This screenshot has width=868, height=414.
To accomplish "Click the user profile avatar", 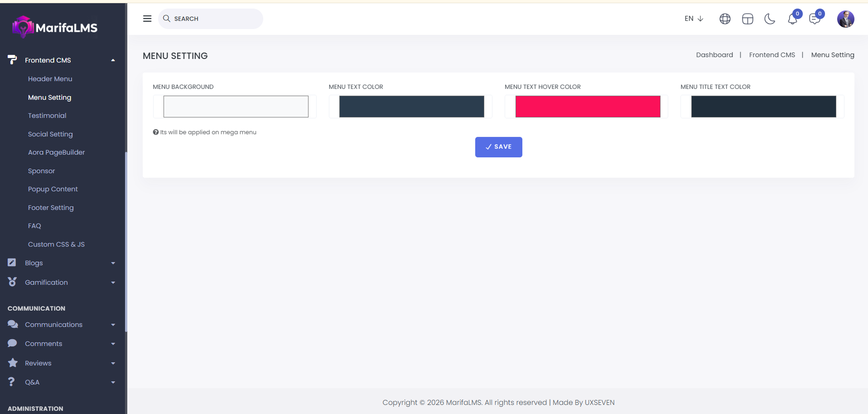I will 845,19.
